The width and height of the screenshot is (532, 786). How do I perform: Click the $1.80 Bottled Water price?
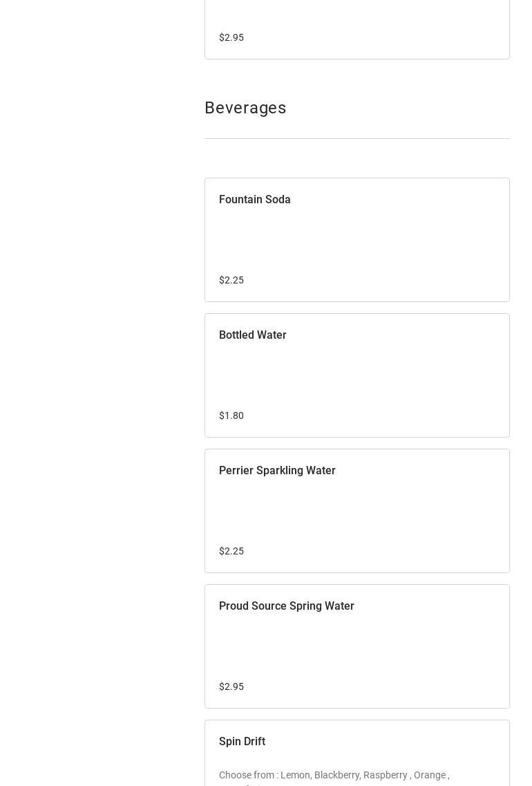coord(231,415)
